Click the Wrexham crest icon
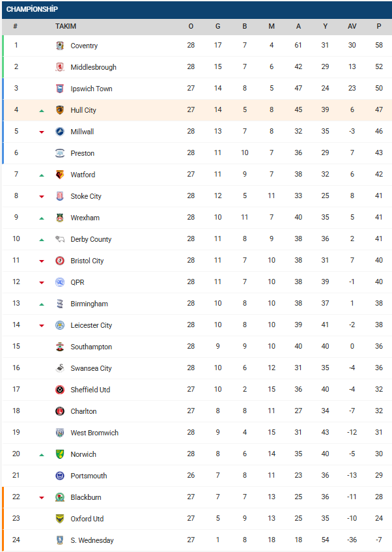The image size is (392, 552). [60, 218]
